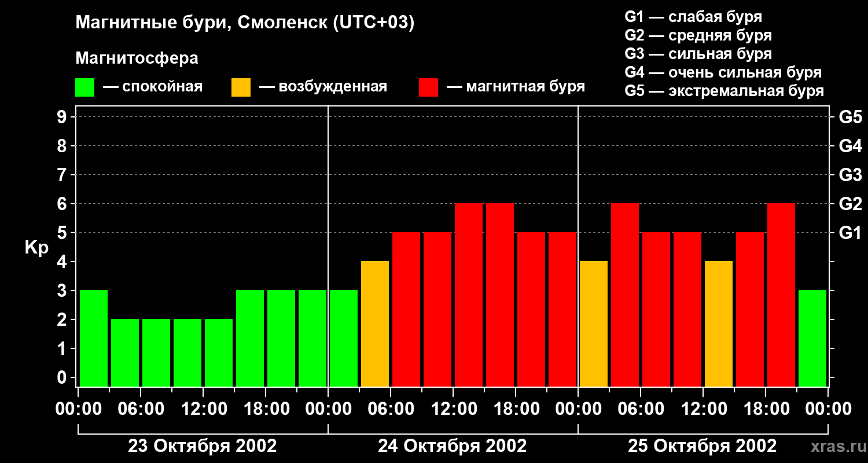This screenshot has height=463, width=868.
Task: Click the '18:00' tick label under 25 October
Action: [765, 409]
